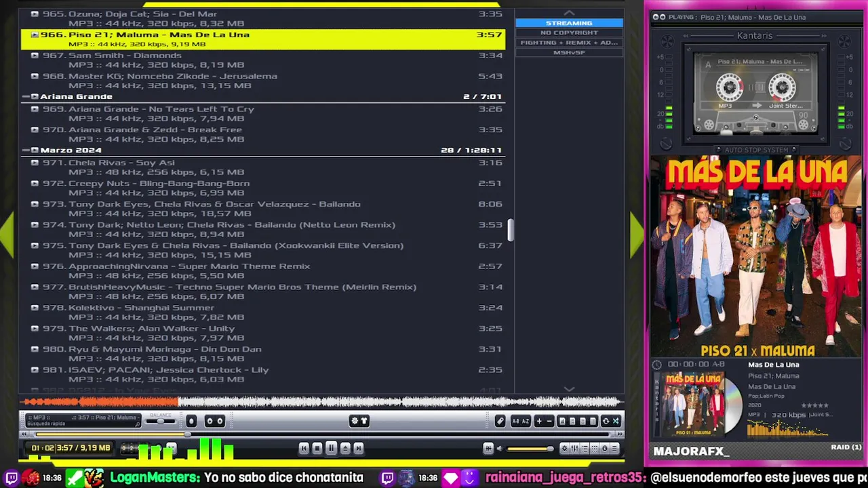Image resolution: width=868 pixels, height=488 pixels.
Task: Toggle the shuffle playback icon
Action: 616,421
